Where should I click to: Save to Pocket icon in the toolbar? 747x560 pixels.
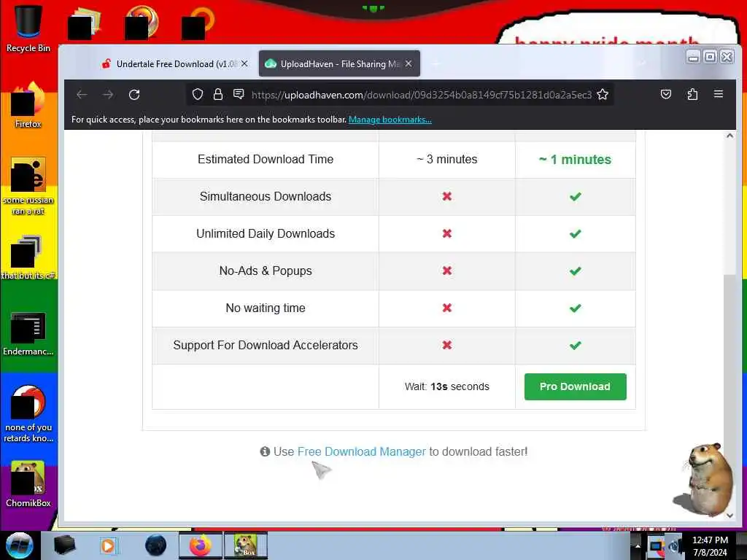(x=666, y=94)
